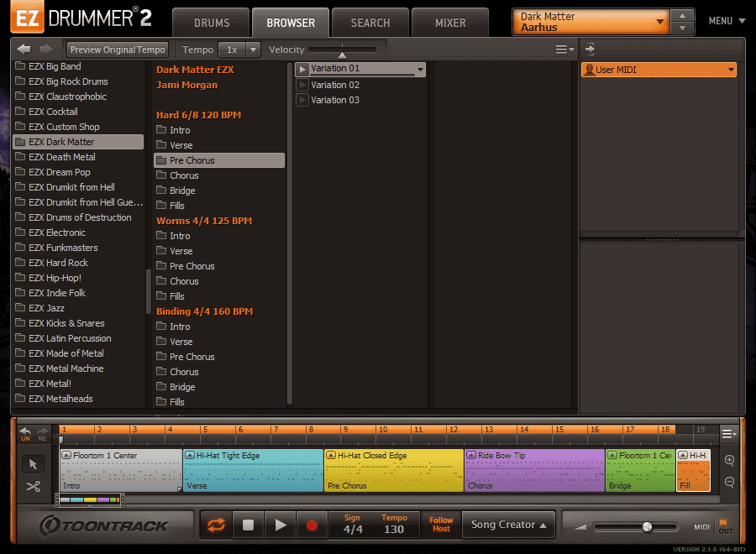
Task: Select EZX Metal Machine library
Action: click(78, 368)
